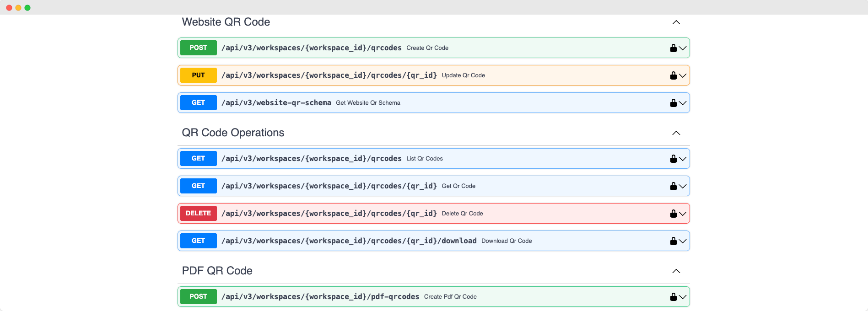Click the lock icon for Get Website Qr Schema

pos(673,103)
